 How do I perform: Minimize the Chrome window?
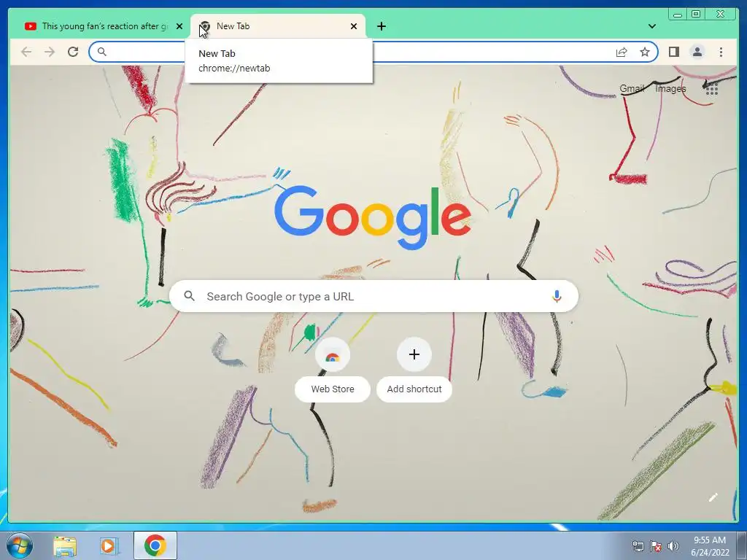click(x=678, y=14)
